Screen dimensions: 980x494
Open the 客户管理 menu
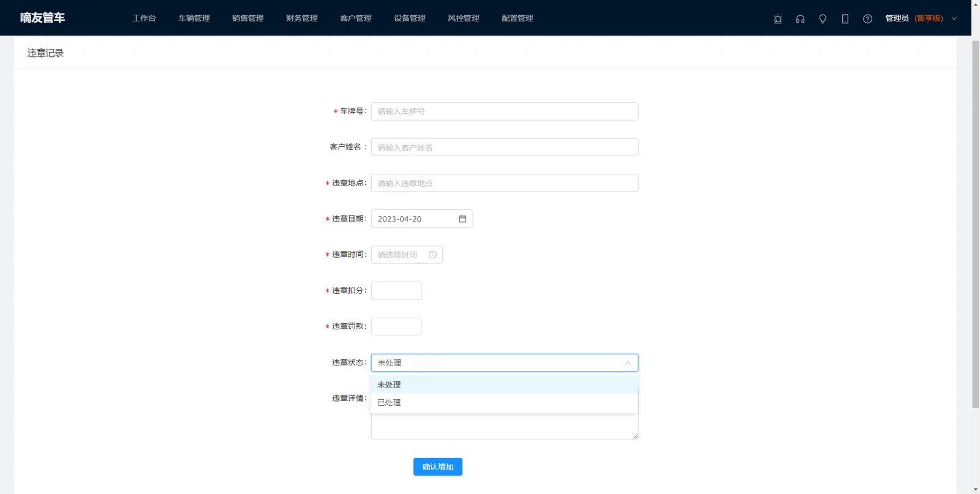click(356, 18)
